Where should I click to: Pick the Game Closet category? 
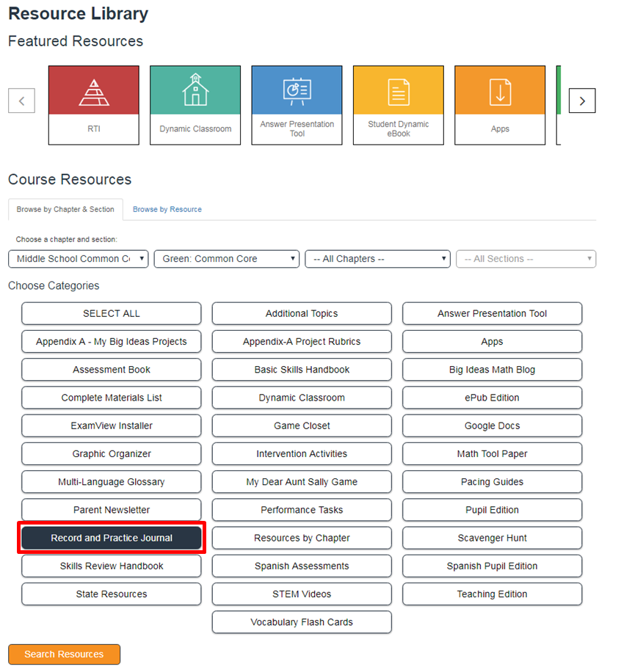point(302,426)
